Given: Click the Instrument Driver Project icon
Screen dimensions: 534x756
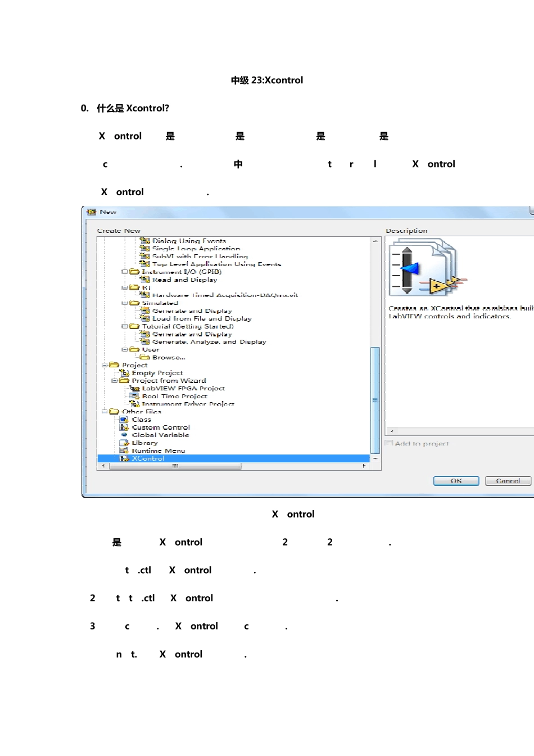Looking at the screenshot, I should (134, 404).
